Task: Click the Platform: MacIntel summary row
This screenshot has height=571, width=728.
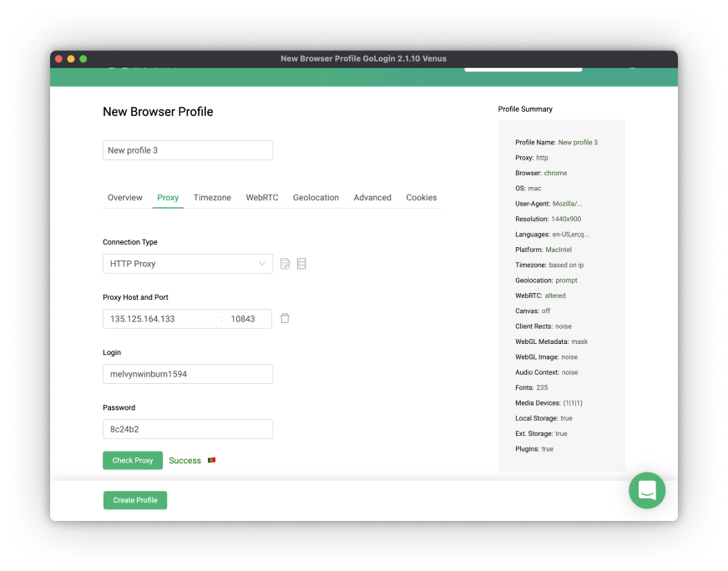Action: [x=543, y=250]
